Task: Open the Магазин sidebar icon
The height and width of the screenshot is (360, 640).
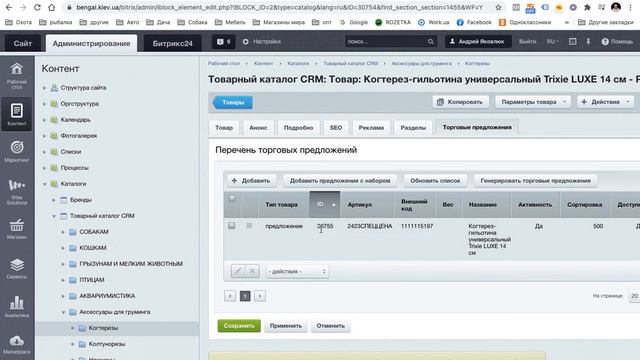Action: (x=17, y=229)
